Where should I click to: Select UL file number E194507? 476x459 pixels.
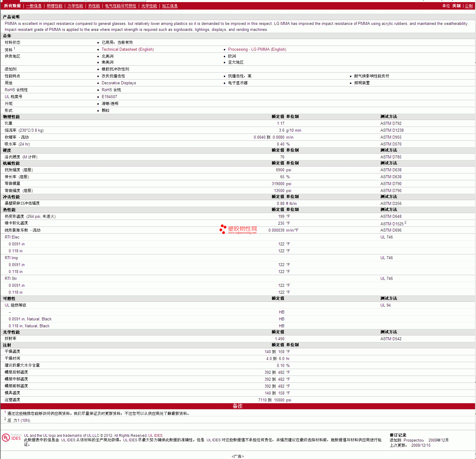pos(109,97)
